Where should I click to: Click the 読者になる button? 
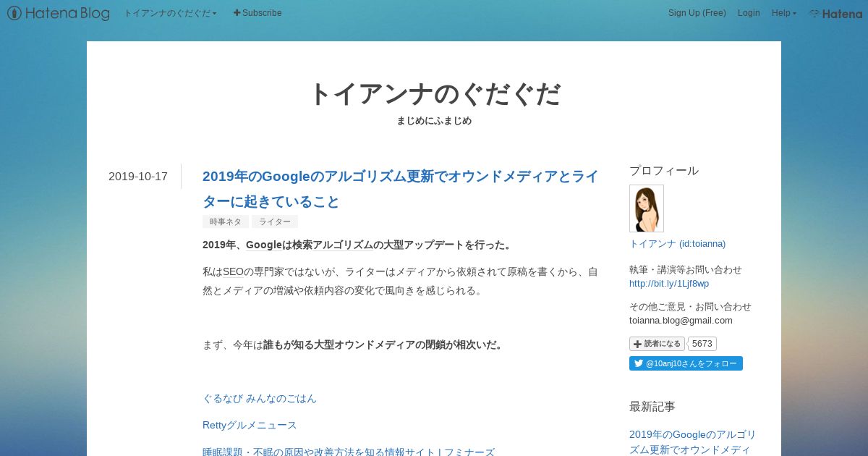pos(657,344)
